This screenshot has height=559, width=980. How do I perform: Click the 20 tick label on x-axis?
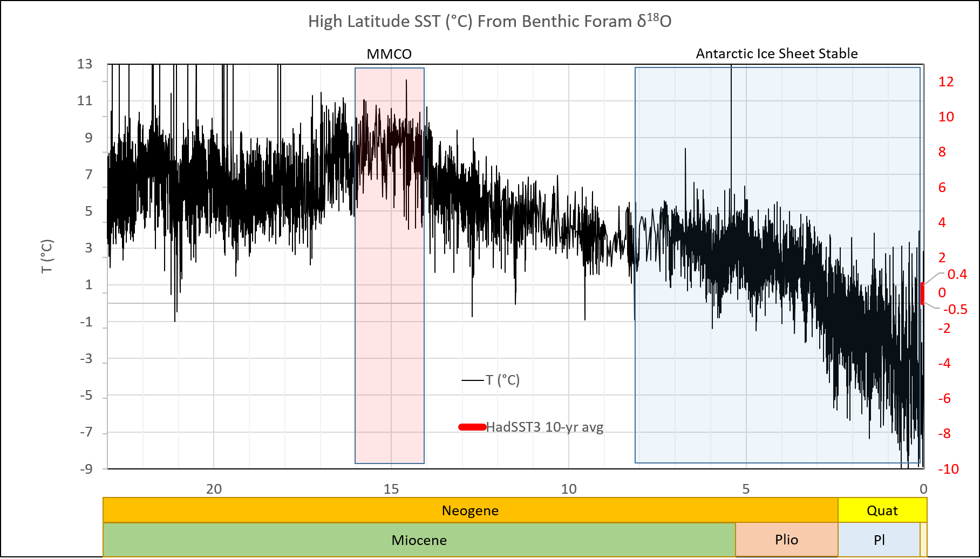214,489
